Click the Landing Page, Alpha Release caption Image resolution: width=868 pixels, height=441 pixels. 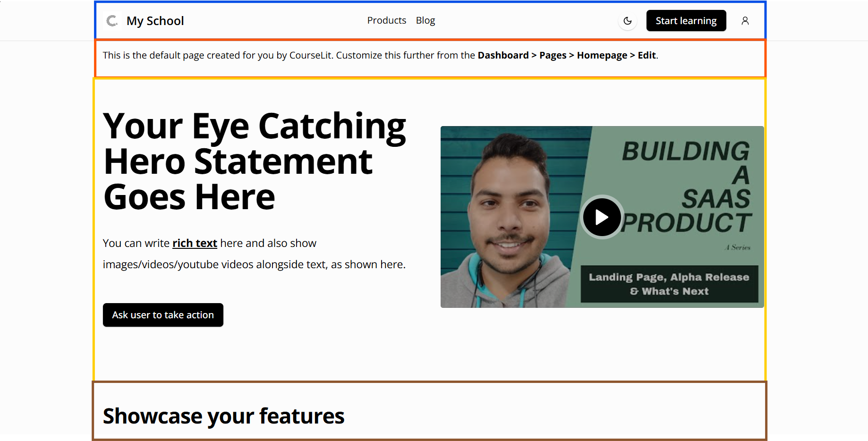pos(669,284)
